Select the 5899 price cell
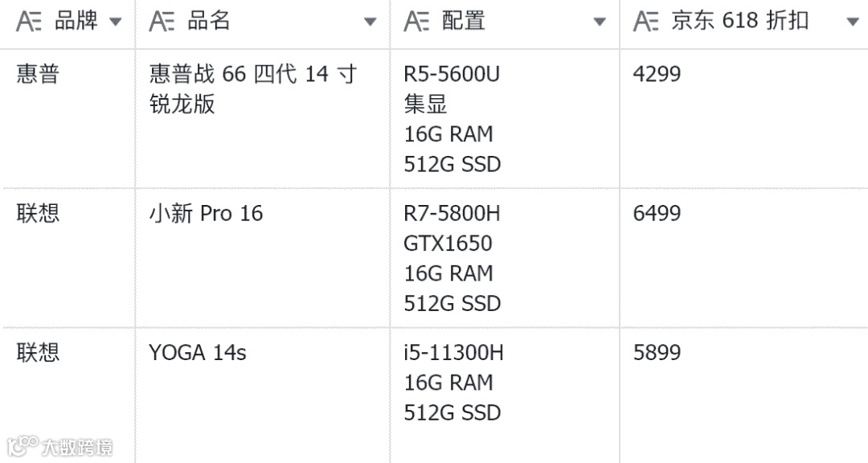868x463 pixels. (657, 353)
